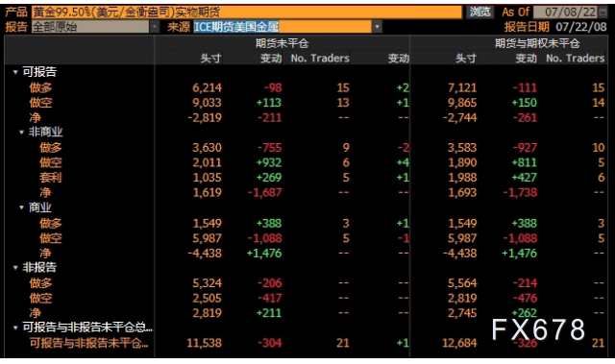The height and width of the screenshot is (364, 615).
Task: Open the 报告 dropdown arrow beside 全部原始
Action: click(155, 27)
